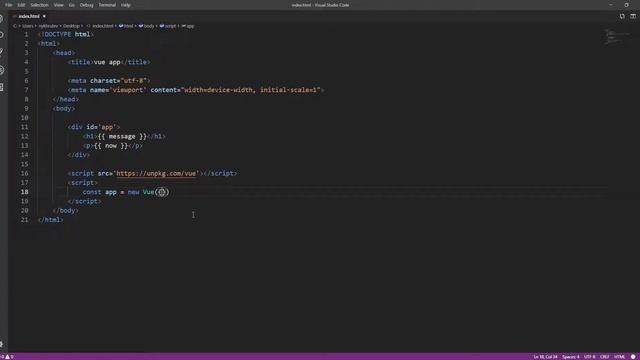Click line number 21 in gutter
Viewport: 640px width, 360px height.
pyautogui.click(x=24, y=220)
